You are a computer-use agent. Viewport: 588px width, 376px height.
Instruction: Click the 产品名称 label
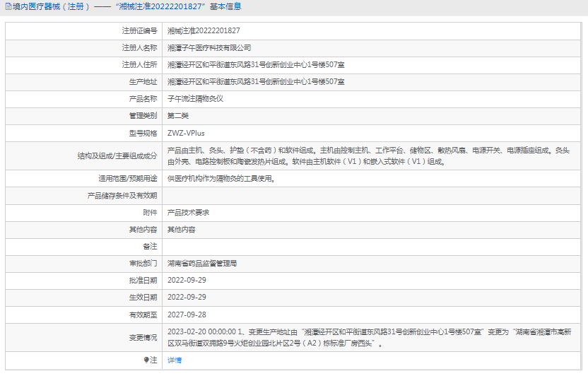point(143,99)
